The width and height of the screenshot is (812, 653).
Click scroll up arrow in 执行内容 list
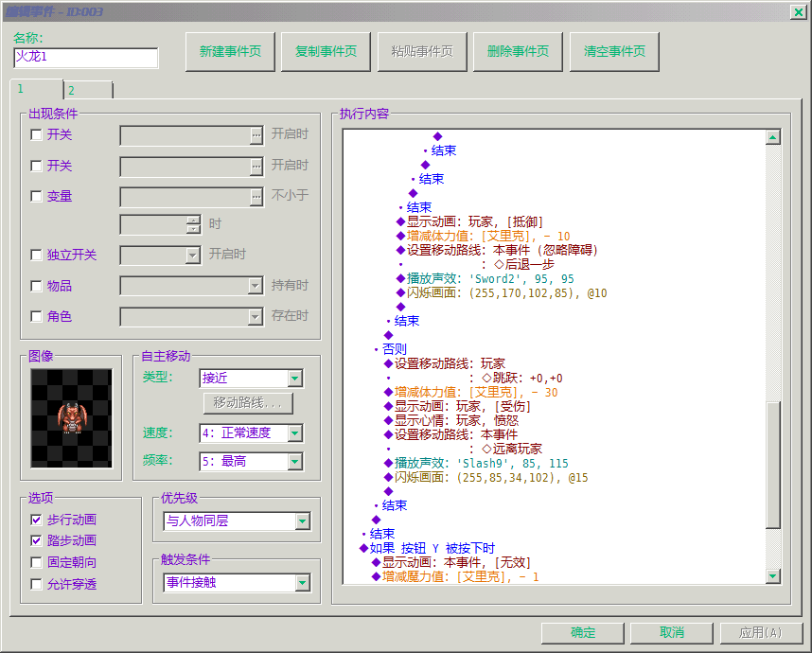click(772, 137)
